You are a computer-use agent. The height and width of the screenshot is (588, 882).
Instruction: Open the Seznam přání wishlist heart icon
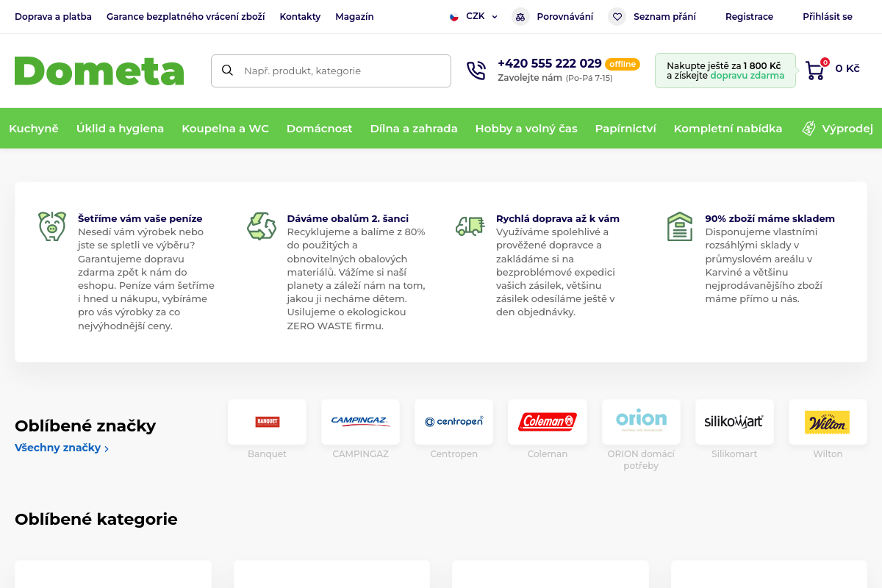(x=617, y=16)
